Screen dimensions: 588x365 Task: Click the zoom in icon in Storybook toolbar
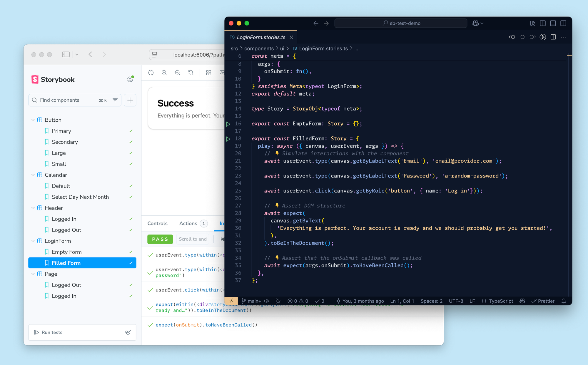(x=164, y=73)
